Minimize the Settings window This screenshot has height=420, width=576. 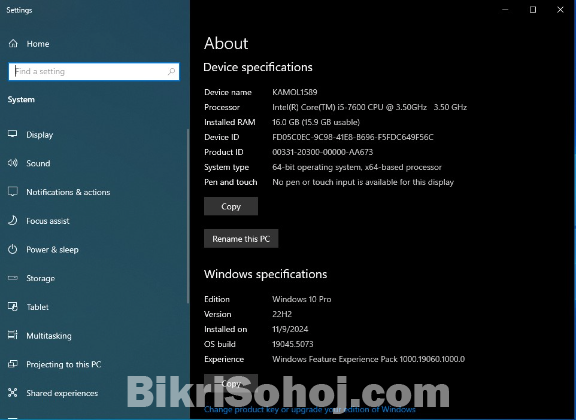tap(505, 10)
